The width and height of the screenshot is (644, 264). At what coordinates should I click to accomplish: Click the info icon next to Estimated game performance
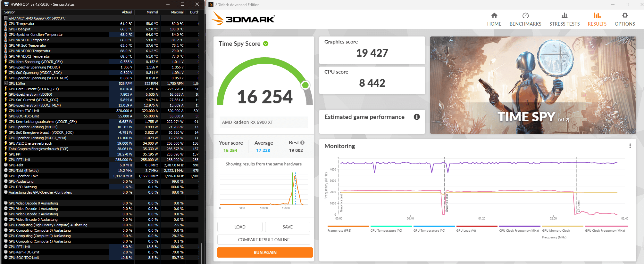417,117
